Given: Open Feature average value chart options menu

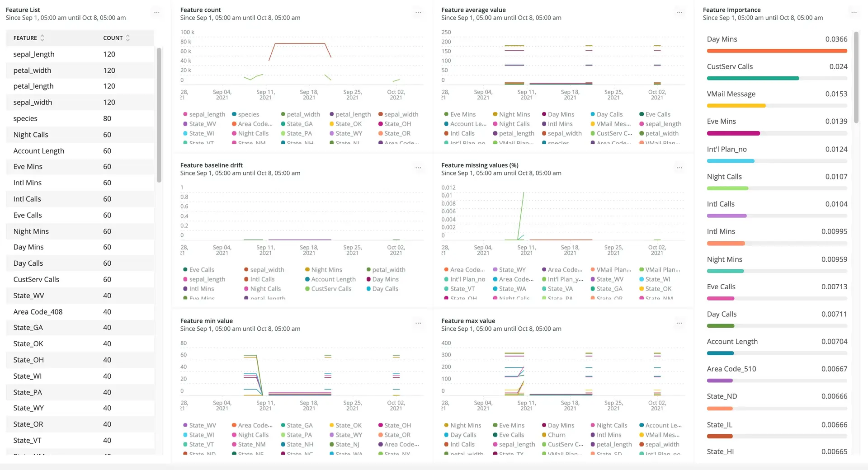Looking at the screenshot, I should [679, 13].
